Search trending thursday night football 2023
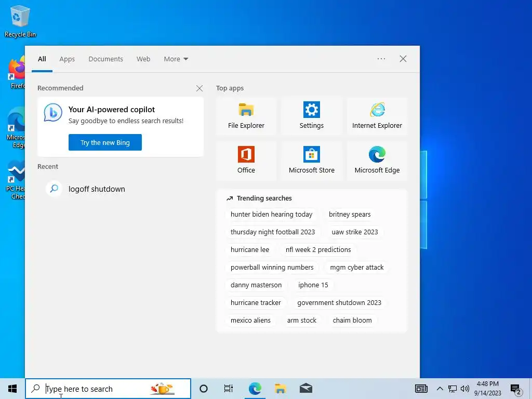 tap(273, 232)
